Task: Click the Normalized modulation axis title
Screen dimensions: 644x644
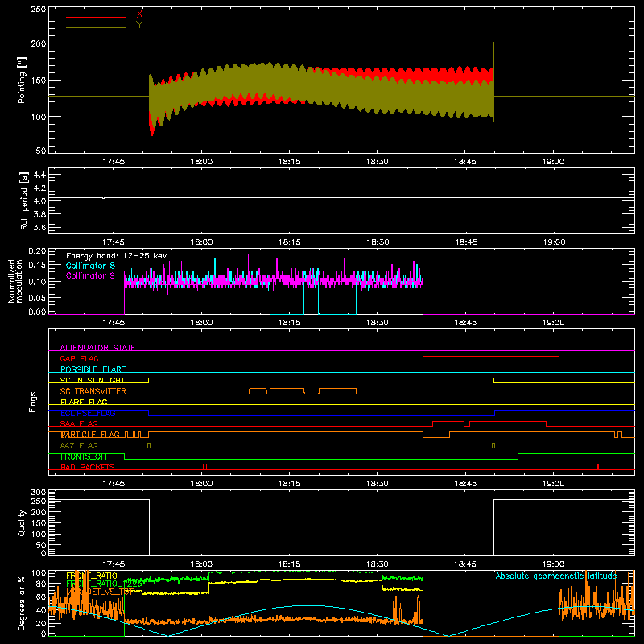Action: click(15, 281)
